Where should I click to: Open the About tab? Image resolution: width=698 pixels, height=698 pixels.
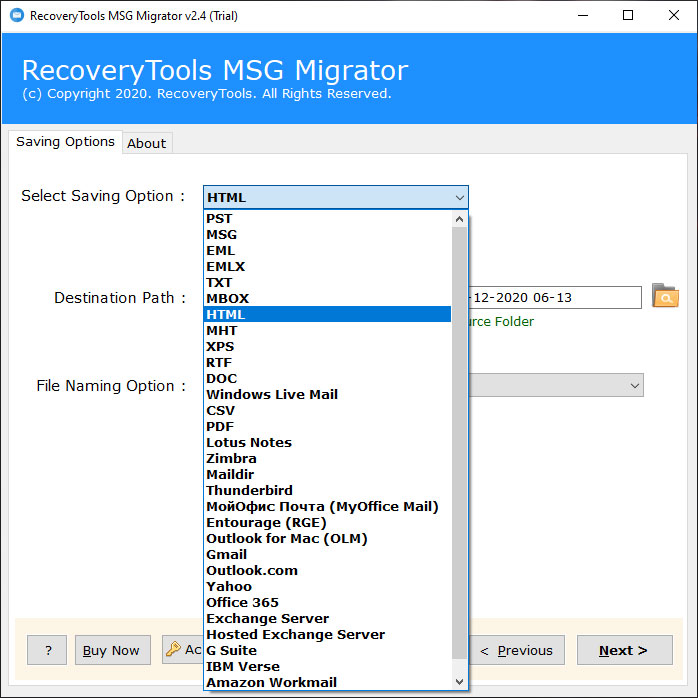[146, 143]
